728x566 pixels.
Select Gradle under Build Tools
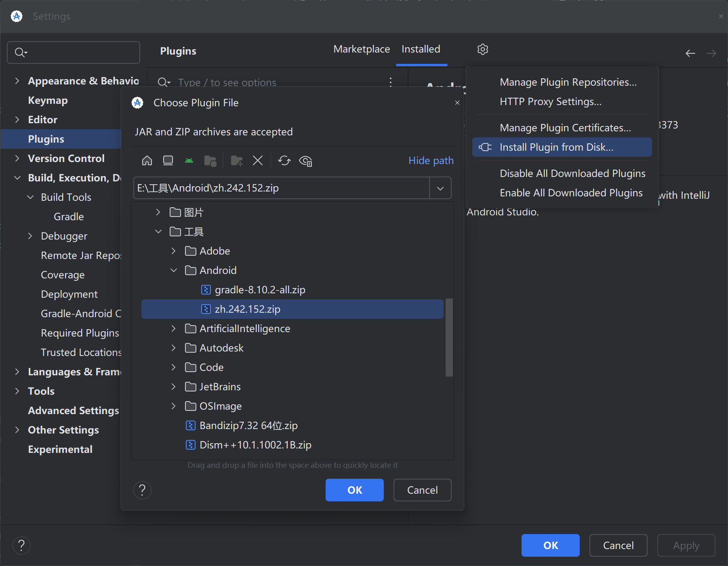click(69, 217)
